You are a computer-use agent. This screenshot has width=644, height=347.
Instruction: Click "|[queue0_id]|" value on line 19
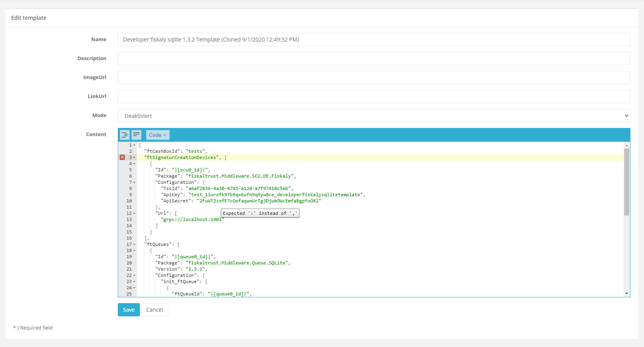click(x=193, y=257)
